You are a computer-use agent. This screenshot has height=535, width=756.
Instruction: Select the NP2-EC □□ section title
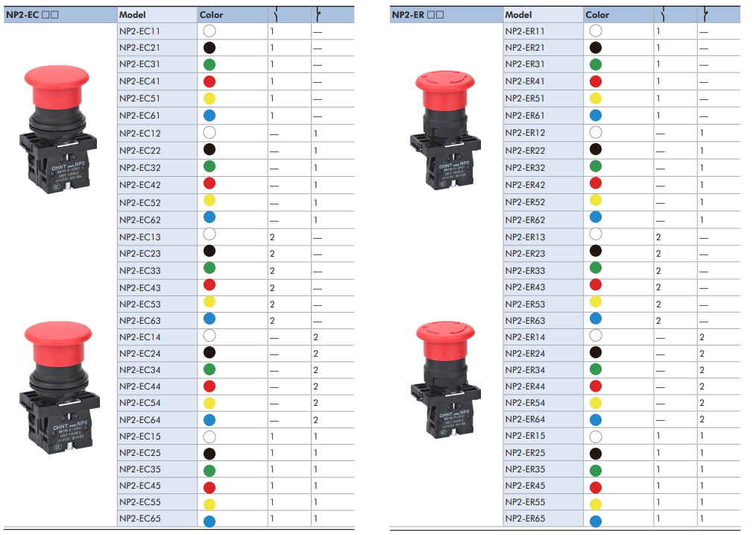pyautogui.click(x=37, y=14)
